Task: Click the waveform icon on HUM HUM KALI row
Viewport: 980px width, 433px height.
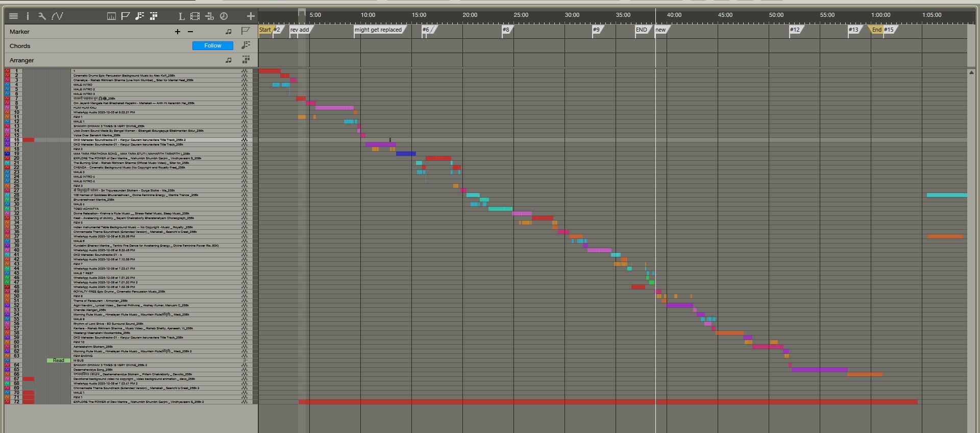Action: [244, 108]
